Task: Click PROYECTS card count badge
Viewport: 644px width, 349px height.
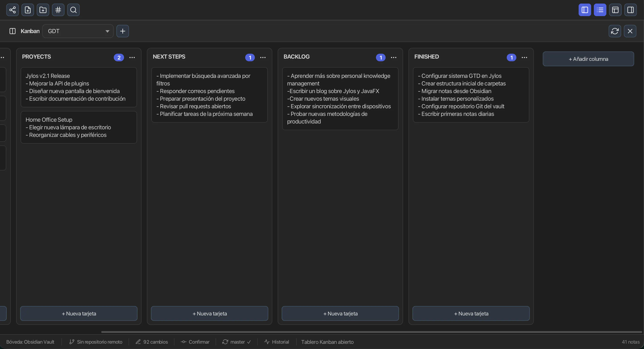Action: (119, 58)
